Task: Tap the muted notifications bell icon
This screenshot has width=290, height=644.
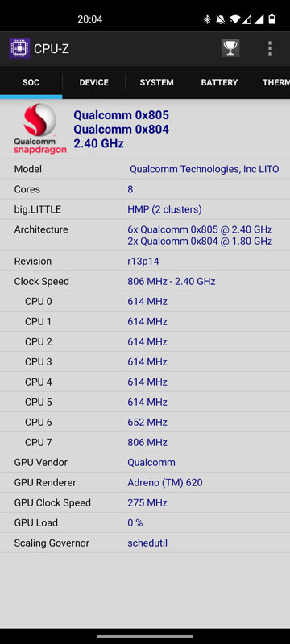Action: click(x=220, y=19)
